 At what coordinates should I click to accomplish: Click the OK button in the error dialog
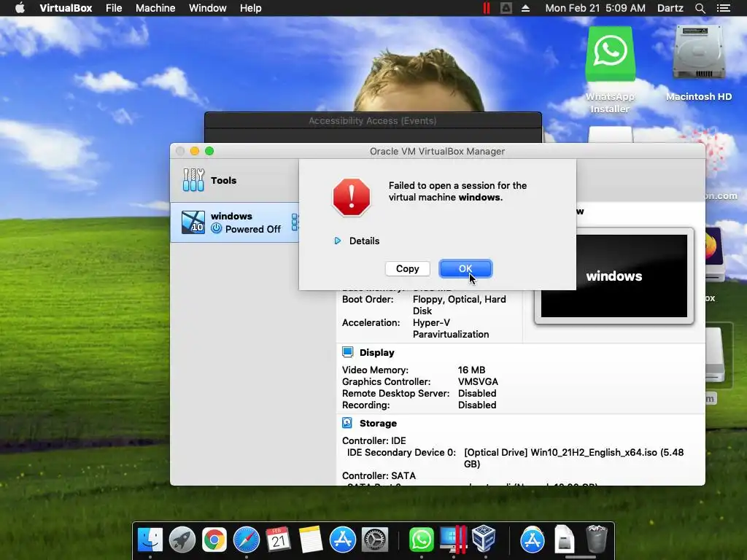465,268
